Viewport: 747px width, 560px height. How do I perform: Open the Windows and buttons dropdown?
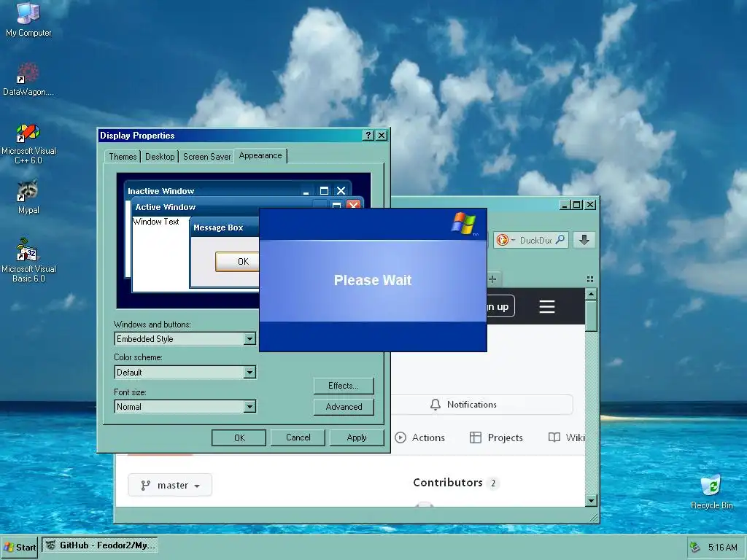[x=249, y=338]
